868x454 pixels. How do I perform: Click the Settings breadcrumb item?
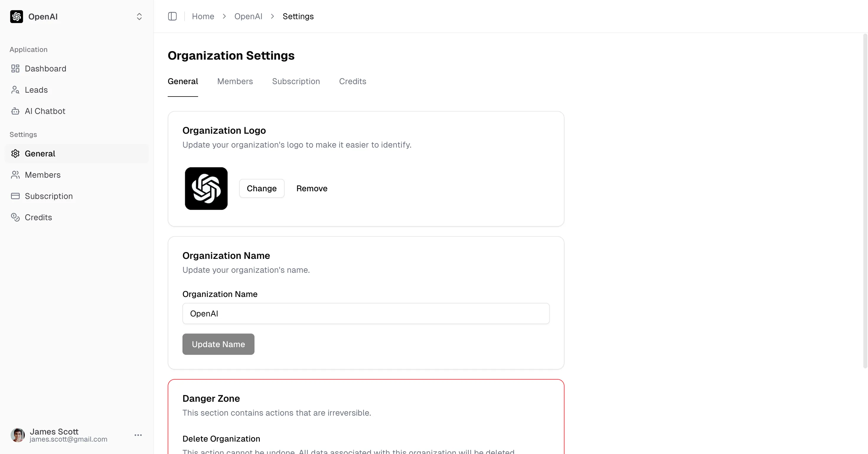click(x=298, y=17)
